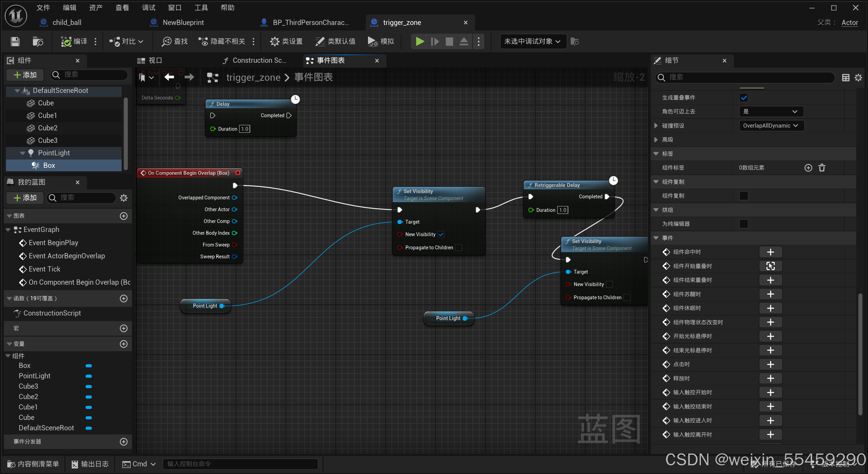Toggle New Visibility on first Set Visibility
Screen dimensions: 868x474
(441, 234)
